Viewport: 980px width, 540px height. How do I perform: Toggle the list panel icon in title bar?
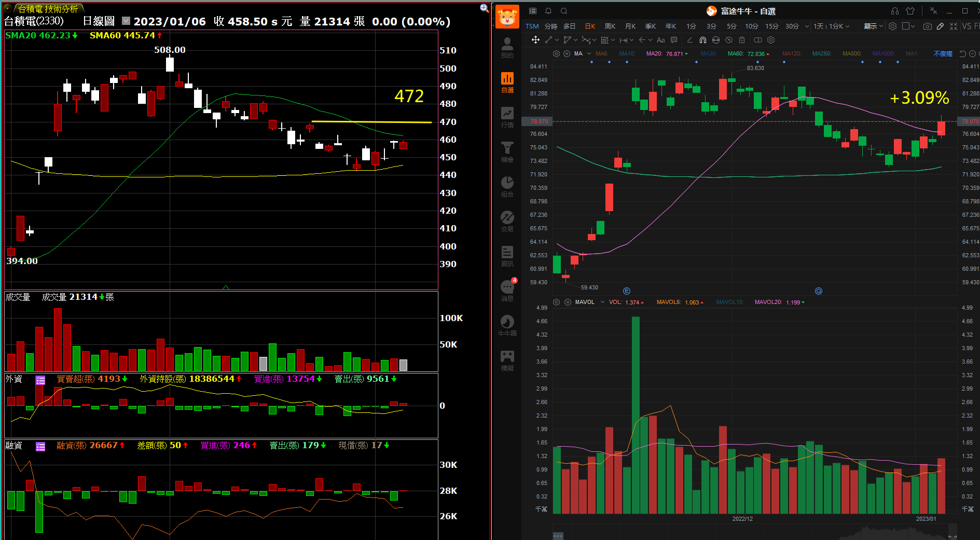(533, 11)
